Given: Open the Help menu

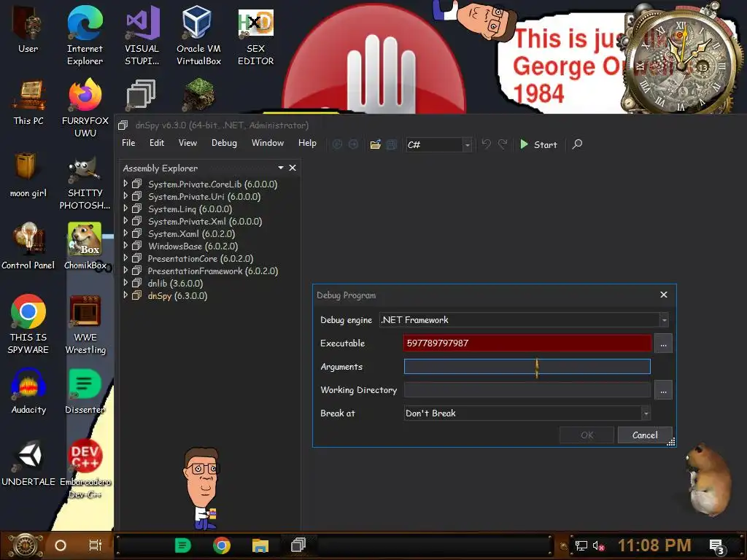Looking at the screenshot, I should click(307, 143).
